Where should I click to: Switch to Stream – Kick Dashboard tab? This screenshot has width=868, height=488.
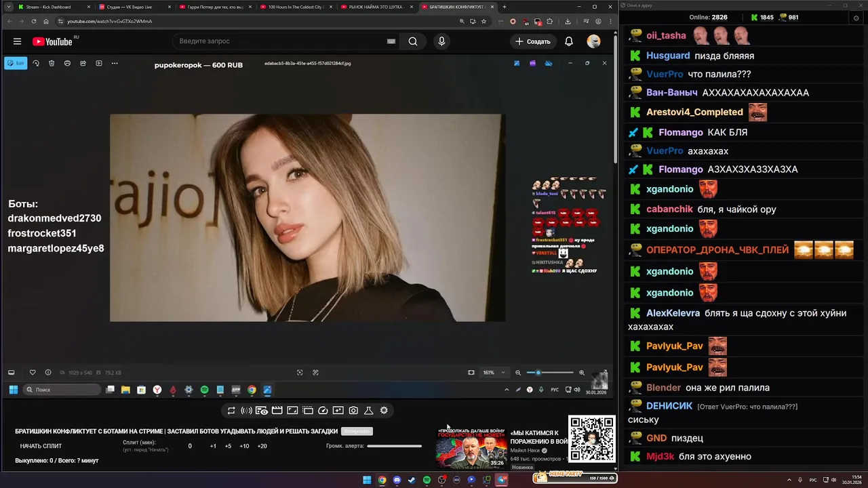(x=54, y=7)
